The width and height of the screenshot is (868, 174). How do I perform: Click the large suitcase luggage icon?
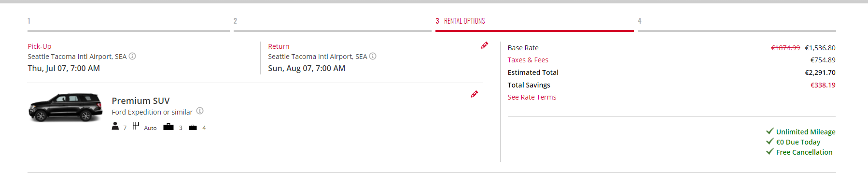point(168,127)
